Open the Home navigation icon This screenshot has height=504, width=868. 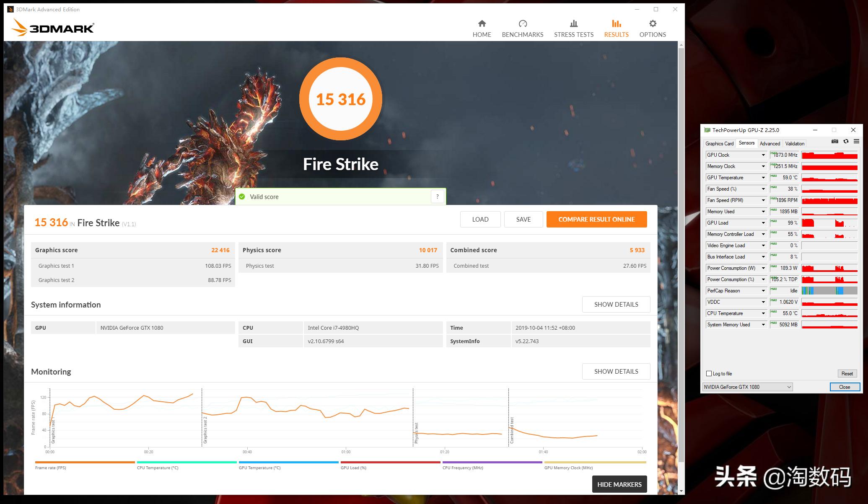(482, 24)
